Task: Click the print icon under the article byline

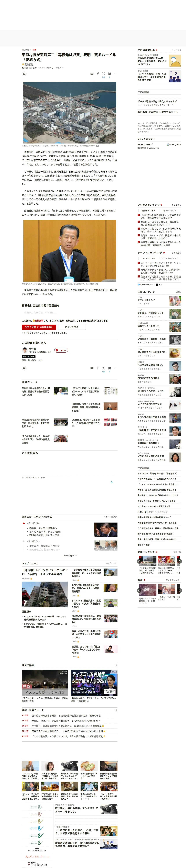Action: pos(24,74)
